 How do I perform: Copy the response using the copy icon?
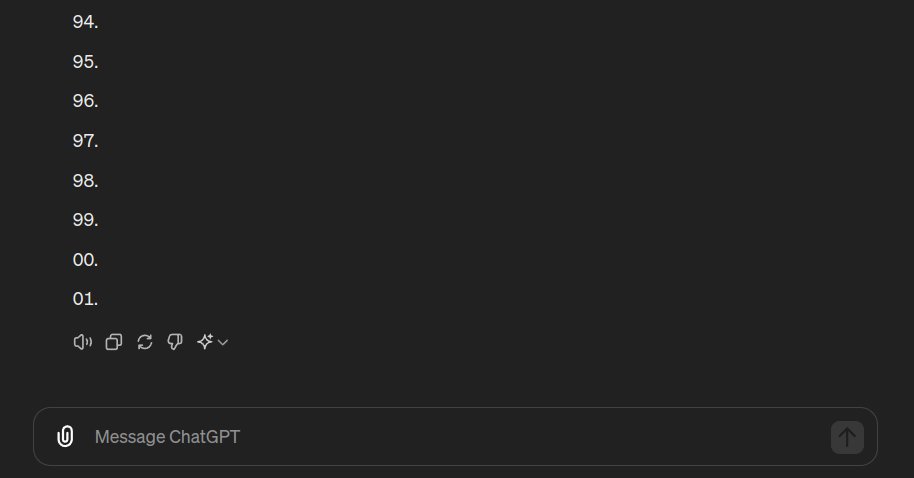pyautogui.click(x=114, y=342)
